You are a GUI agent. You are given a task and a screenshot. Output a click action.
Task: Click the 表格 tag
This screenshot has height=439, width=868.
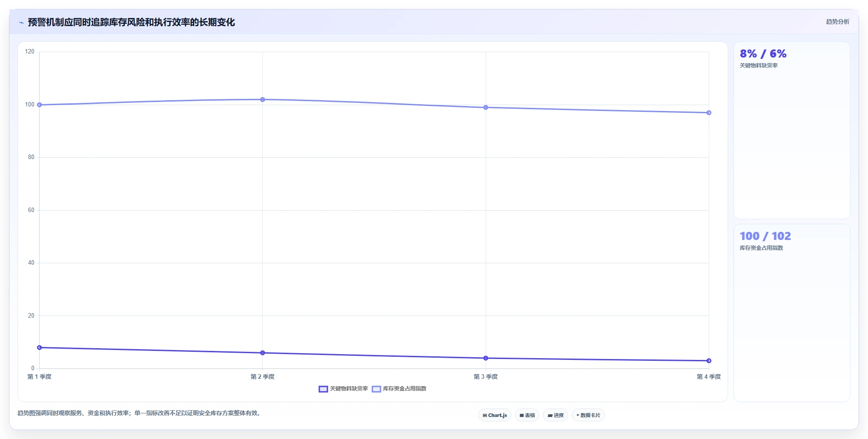pyautogui.click(x=527, y=415)
